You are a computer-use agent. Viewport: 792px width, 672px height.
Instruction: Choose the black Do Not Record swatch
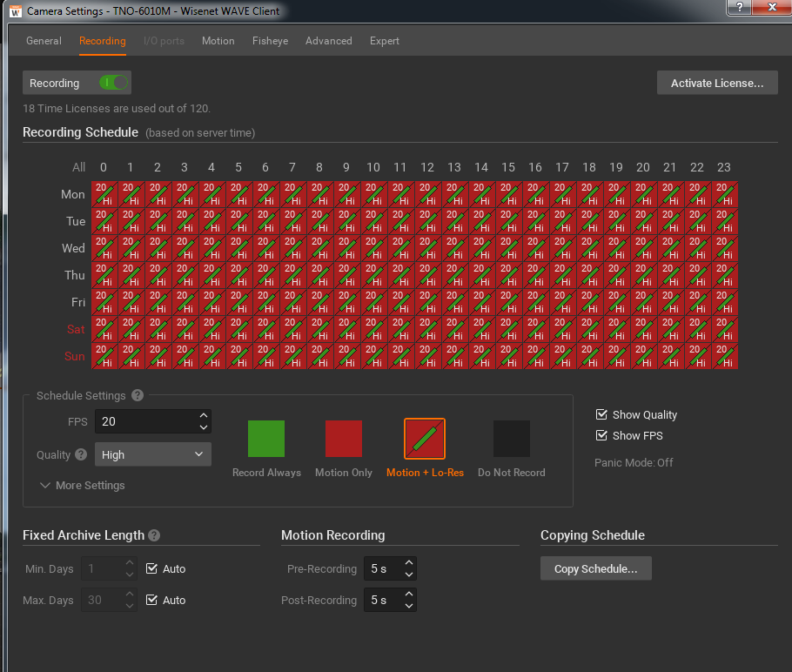pos(512,439)
